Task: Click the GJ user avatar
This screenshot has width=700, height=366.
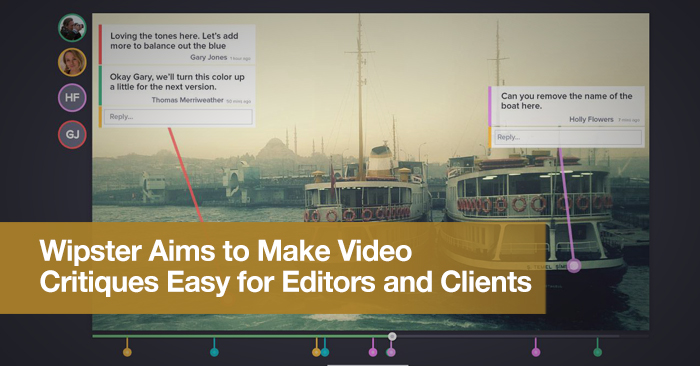Action: click(x=72, y=134)
